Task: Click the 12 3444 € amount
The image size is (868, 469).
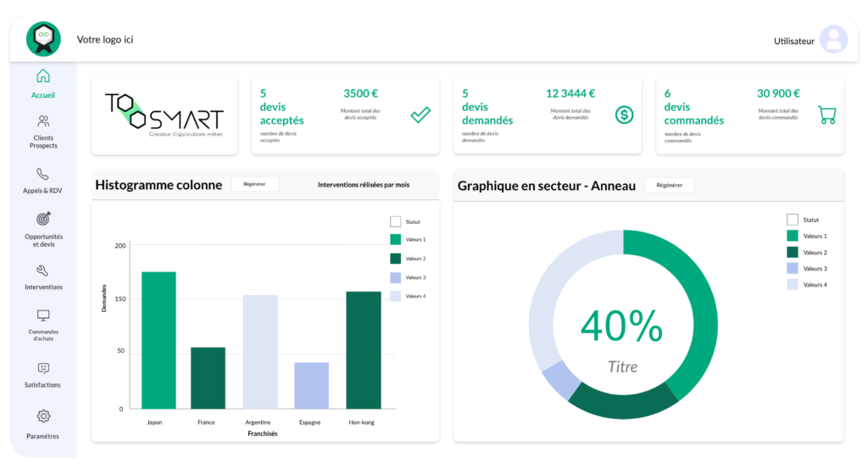Action: (x=570, y=93)
